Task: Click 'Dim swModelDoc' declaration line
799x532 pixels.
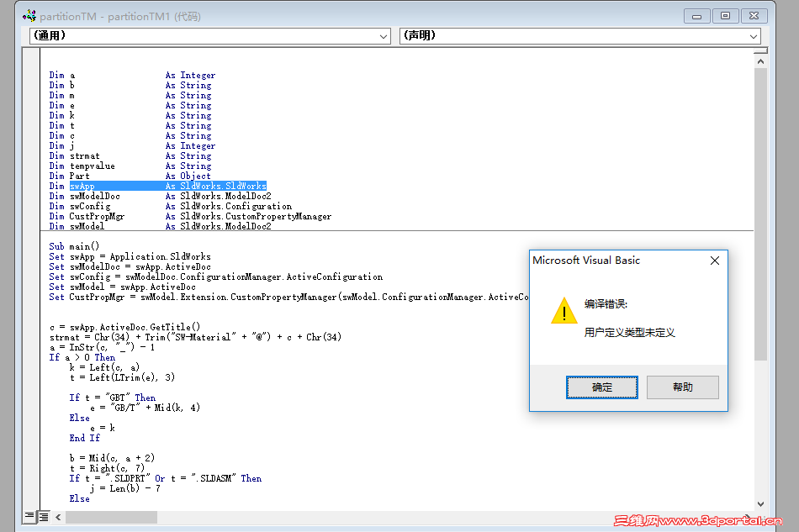Action: tap(160, 197)
